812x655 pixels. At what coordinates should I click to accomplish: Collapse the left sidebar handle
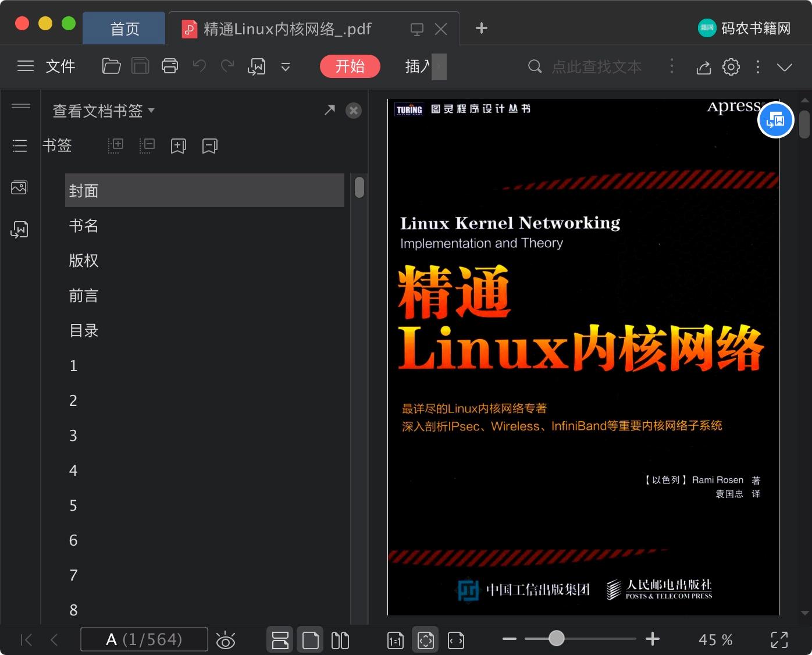tap(21, 106)
